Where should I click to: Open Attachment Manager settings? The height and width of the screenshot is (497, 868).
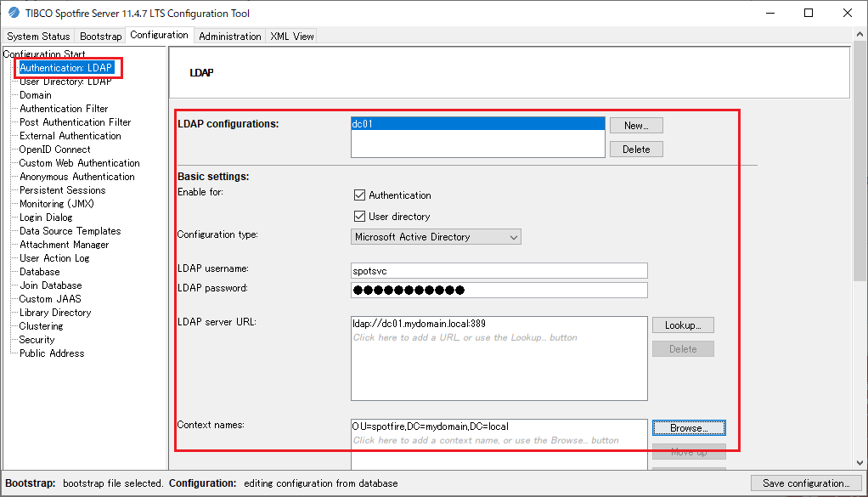[x=65, y=245]
